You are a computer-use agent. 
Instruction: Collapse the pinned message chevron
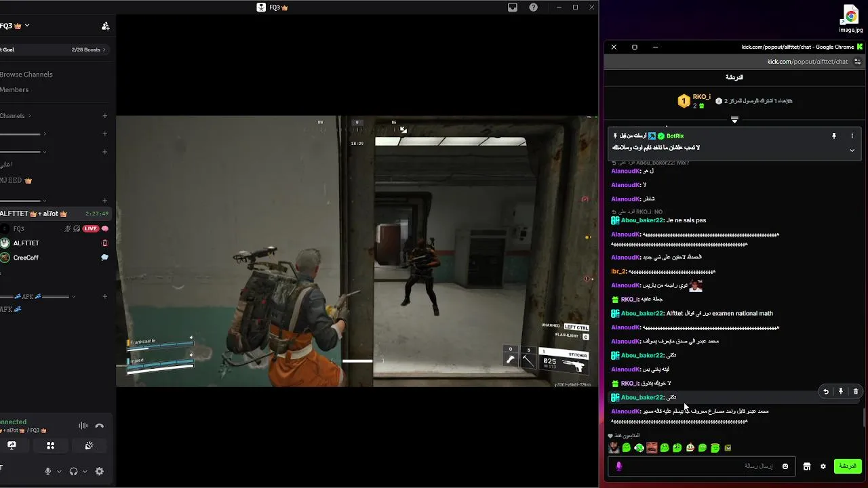coord(852,150)
